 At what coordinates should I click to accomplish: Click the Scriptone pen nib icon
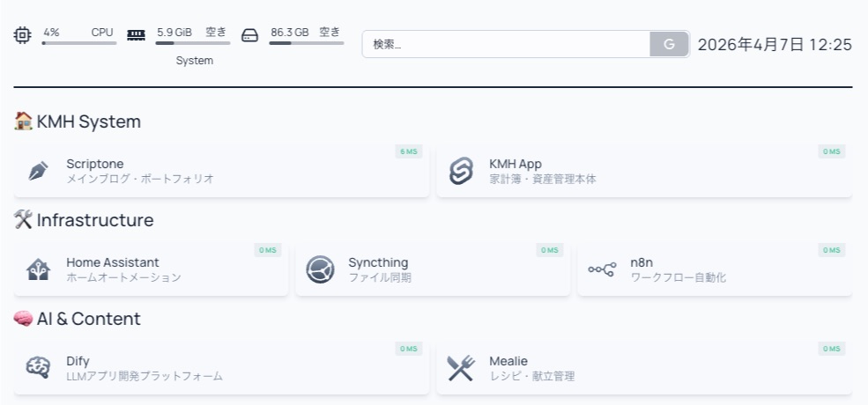click(38, 171)
